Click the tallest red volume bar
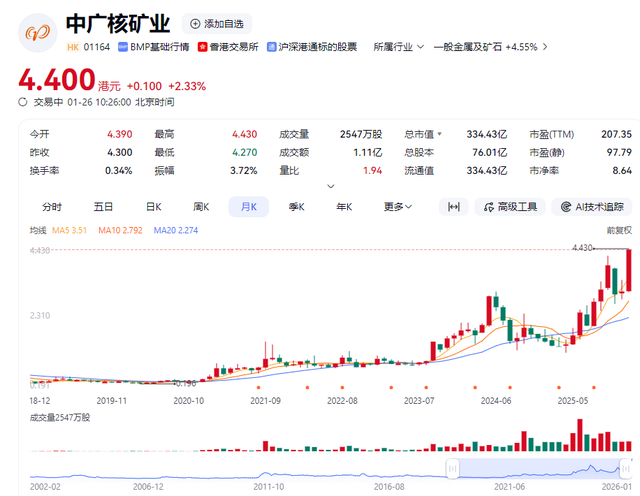The width and height of the screenshot is (640, 496). [580, 435]
